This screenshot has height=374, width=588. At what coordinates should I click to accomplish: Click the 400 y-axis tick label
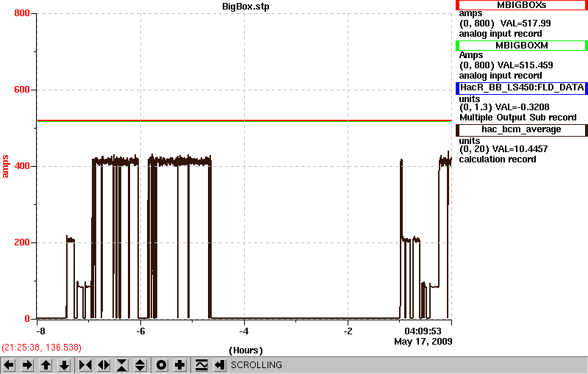click(x=22, y=166)
